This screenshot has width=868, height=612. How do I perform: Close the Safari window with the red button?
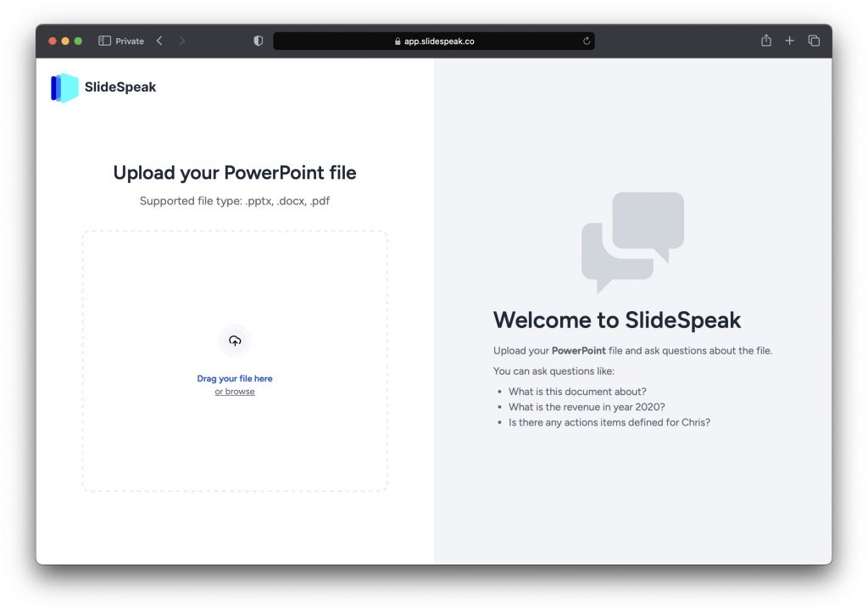coord(53,41)
